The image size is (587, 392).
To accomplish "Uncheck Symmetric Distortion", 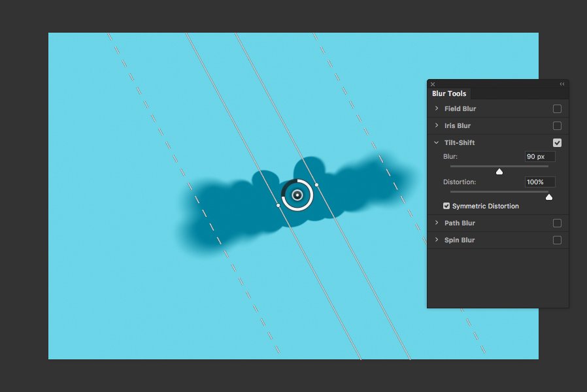I will (x=446, y=206).
